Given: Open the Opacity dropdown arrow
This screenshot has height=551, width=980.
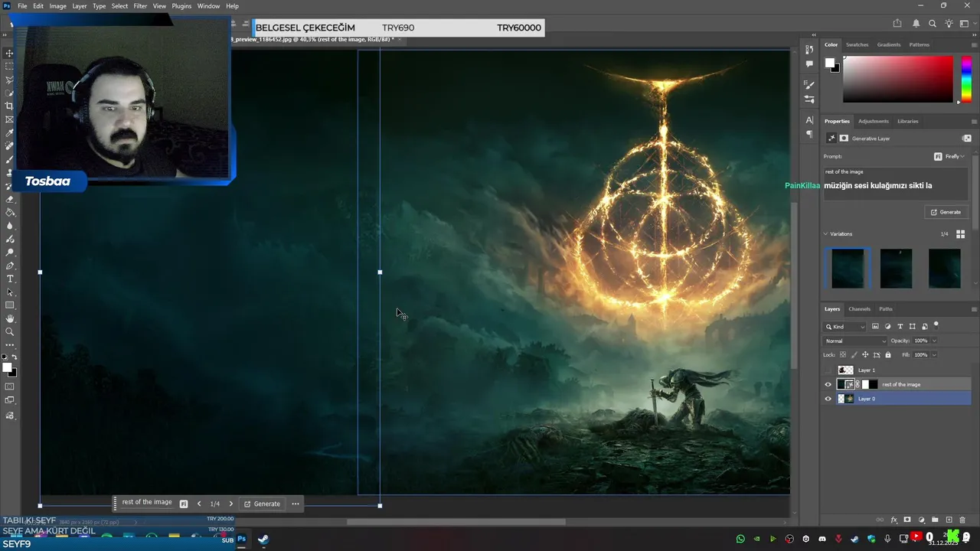Looking at the screenshot, I should pos(934,341).
